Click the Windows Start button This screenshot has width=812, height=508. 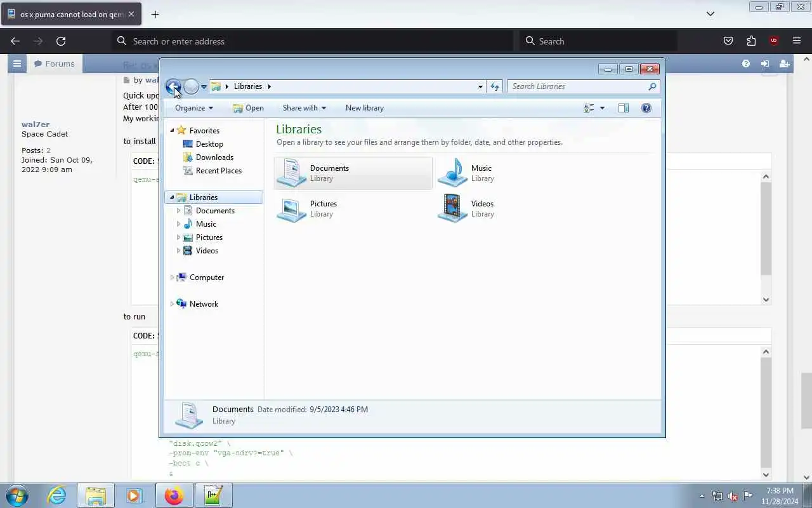tap(16, 495)
